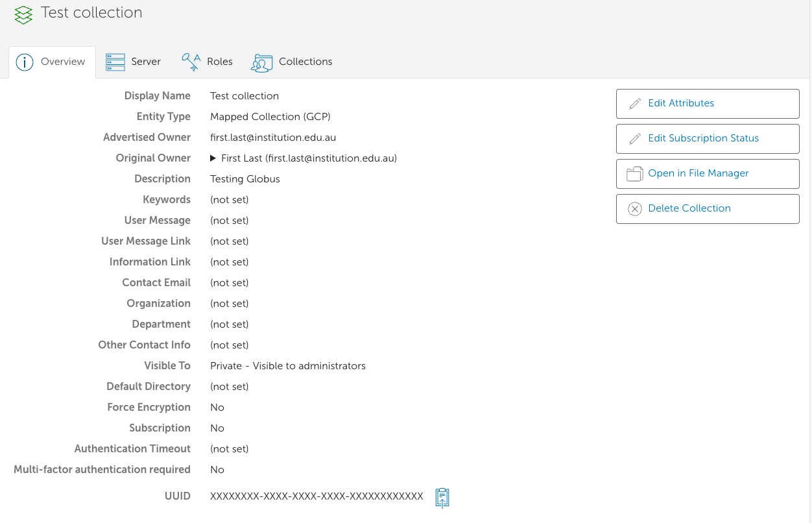Viewport: 812px width, 523px height.
Task: Click the Default Directory '(not set)' value
Action: [230, 387]
